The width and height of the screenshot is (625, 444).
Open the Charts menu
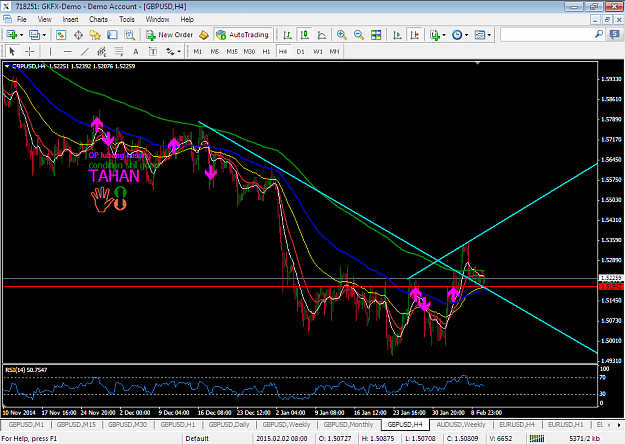[98, 19]
